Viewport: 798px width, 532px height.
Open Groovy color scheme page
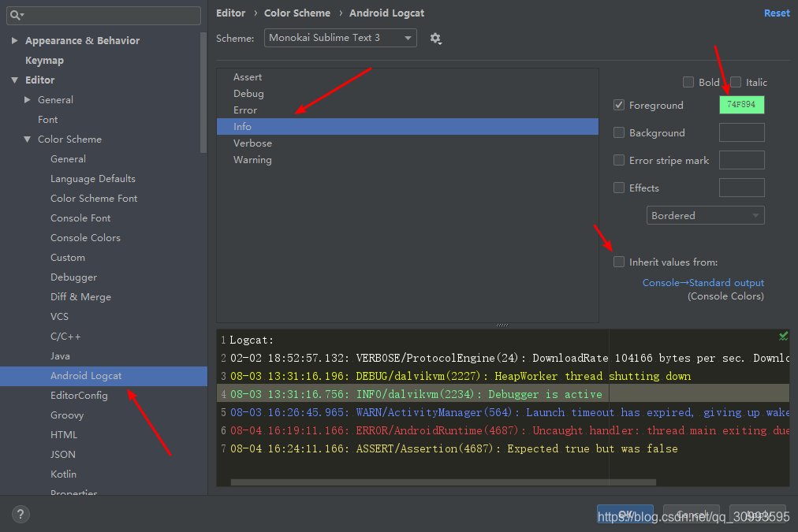pos(67,415)
